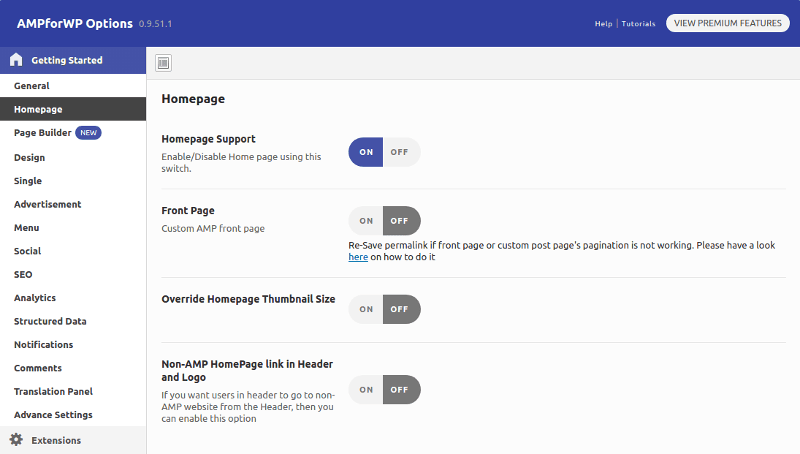Turn Homepage Support switch OFF
The height and width of the screenshot is (454, 800).
pos(401,152)
